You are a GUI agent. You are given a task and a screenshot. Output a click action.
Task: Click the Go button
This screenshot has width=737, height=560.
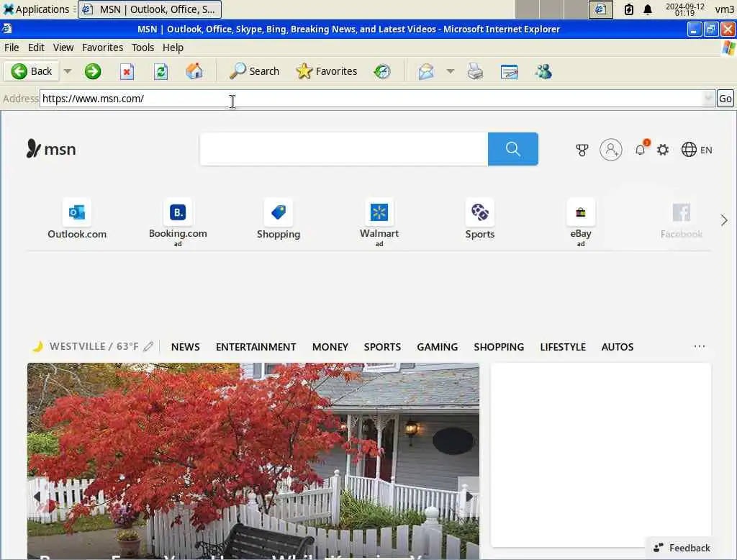[x=725, y=99]
